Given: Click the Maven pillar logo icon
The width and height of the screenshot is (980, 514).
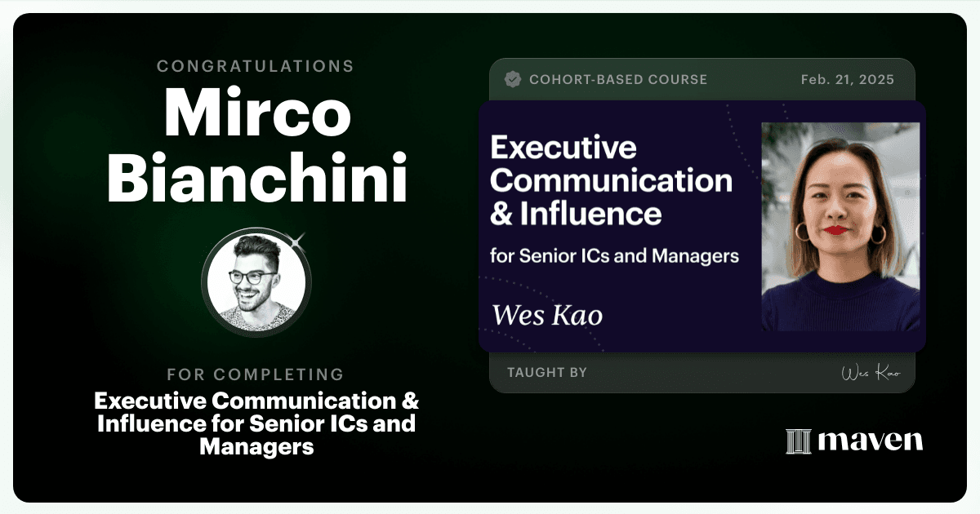Looking at the screenshot, I should tap(798, 441).
